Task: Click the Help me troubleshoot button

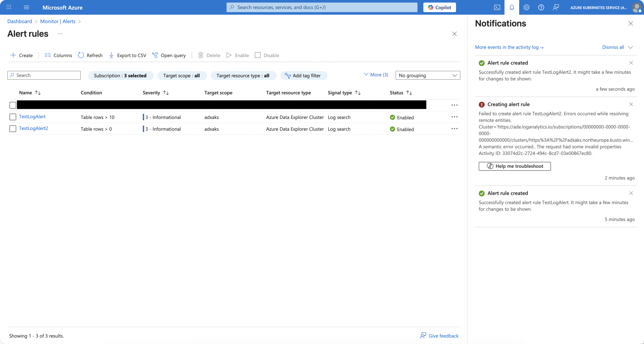Action: coord(514,166)
